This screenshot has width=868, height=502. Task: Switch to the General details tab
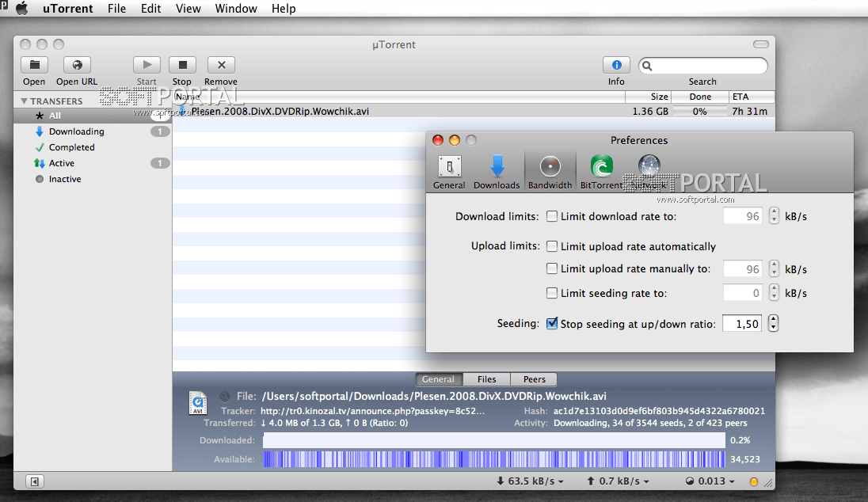[x=438, y=379]
